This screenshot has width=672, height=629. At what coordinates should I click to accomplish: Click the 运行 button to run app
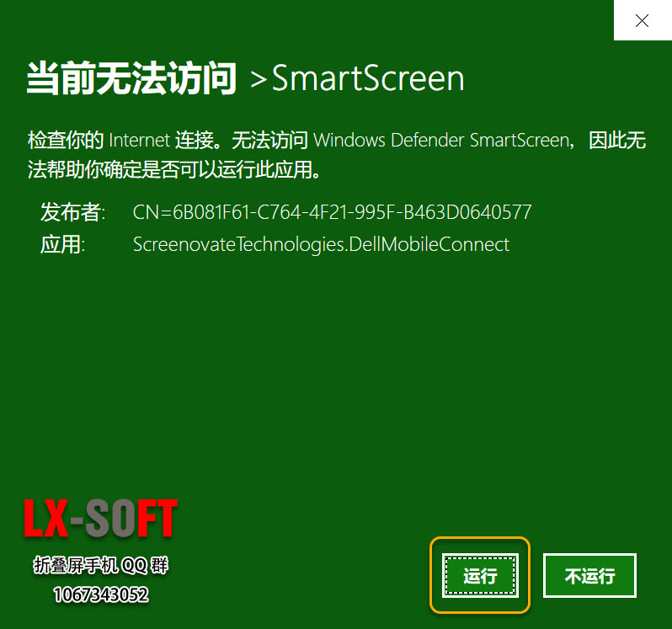(x=480, y=576)
